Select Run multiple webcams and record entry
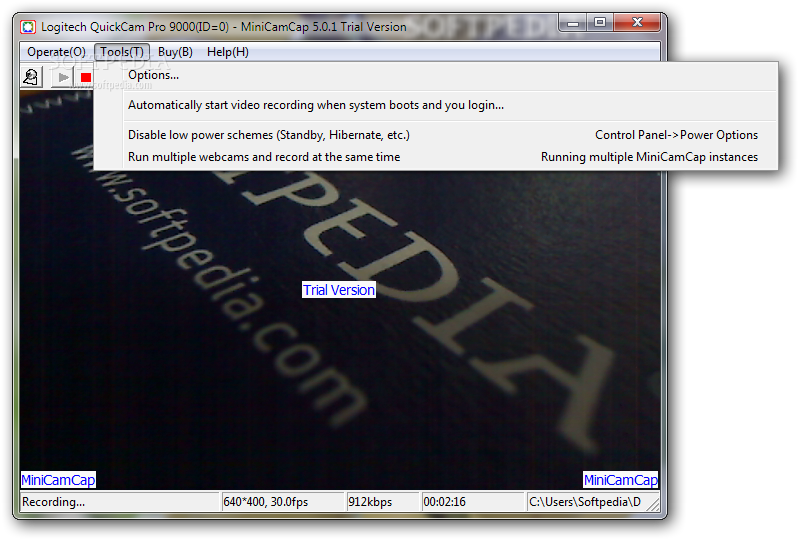Image resolution: width=799 pixels, height=540 pixels. pos(436,157)
